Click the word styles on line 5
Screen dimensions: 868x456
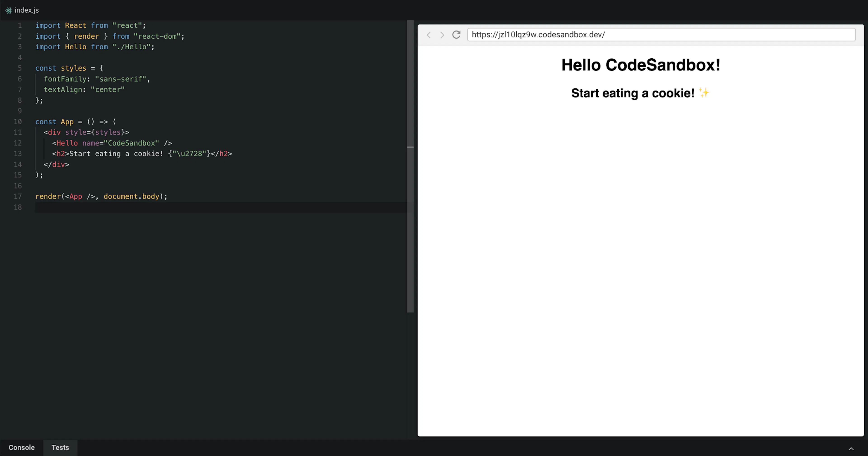[73, 68]
